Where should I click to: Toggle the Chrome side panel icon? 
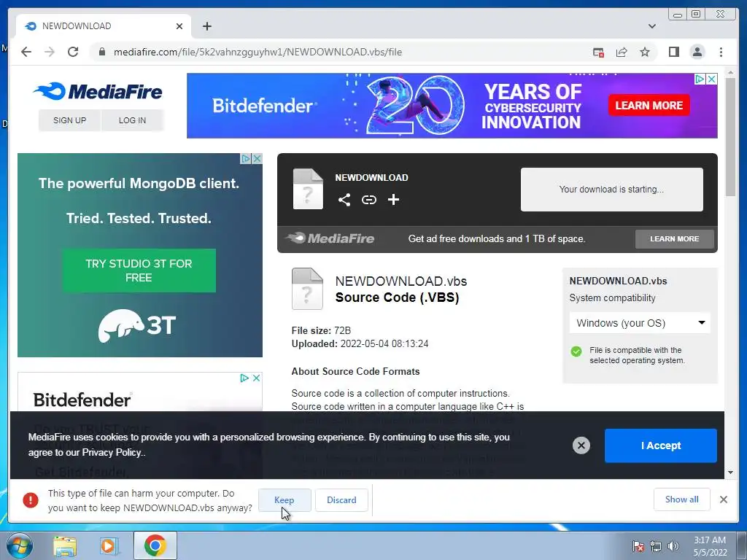pyautogui.click(x=673, y=52)
